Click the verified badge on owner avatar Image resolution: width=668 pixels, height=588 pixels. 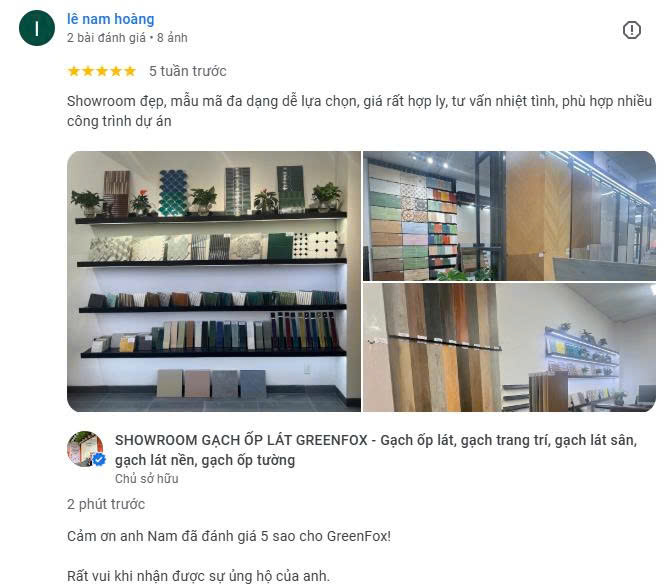click(x=99, y=460)
